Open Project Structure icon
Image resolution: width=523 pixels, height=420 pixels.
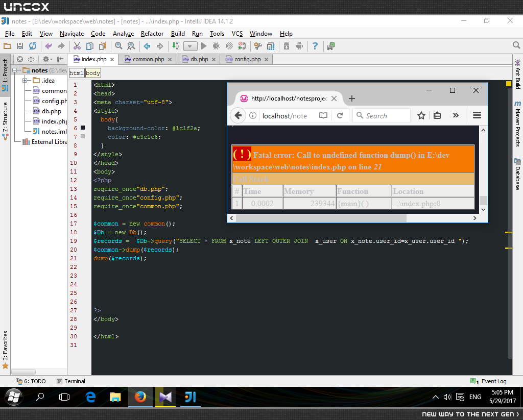pyautogui.click(x=271, y=46)
